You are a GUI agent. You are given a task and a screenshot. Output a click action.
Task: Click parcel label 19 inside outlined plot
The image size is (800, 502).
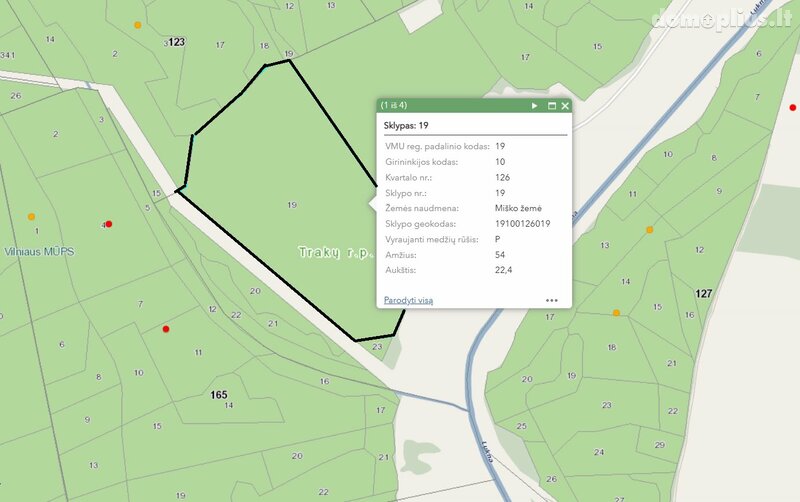pyautogui.click(x=292, y=205)
